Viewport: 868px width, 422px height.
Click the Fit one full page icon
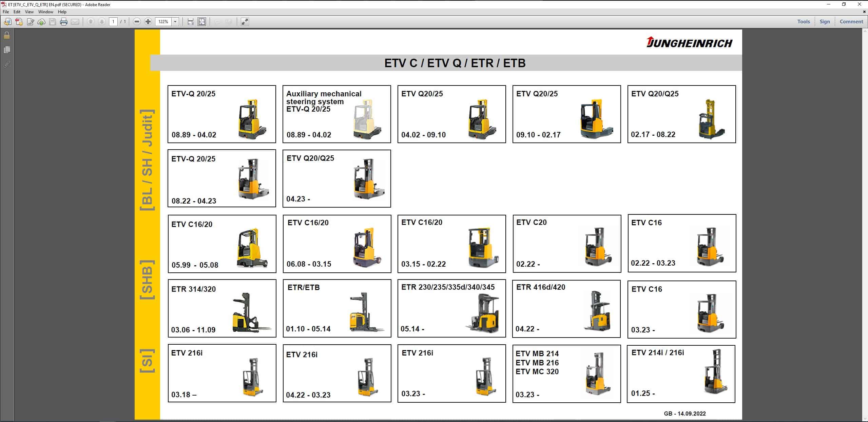pos(202,22)
